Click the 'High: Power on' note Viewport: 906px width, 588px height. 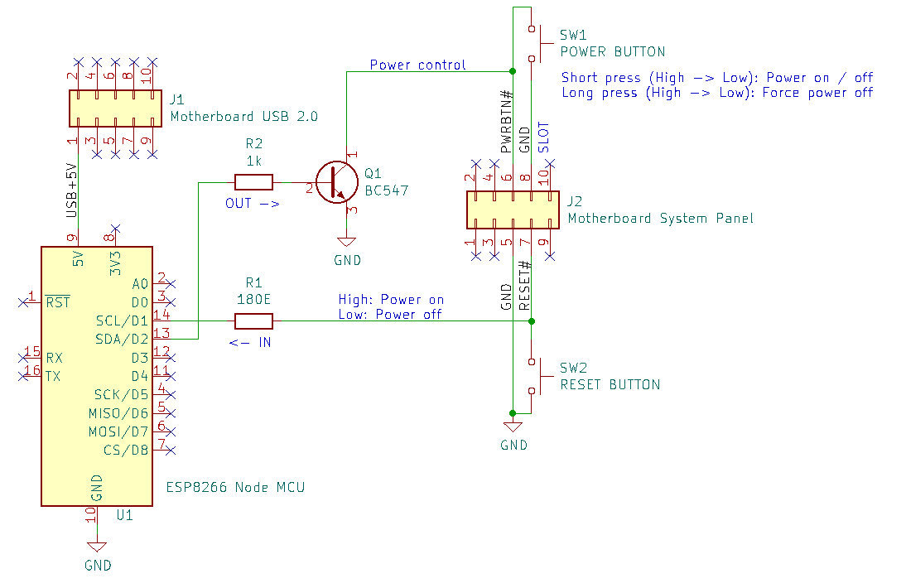tap(391, 300)
